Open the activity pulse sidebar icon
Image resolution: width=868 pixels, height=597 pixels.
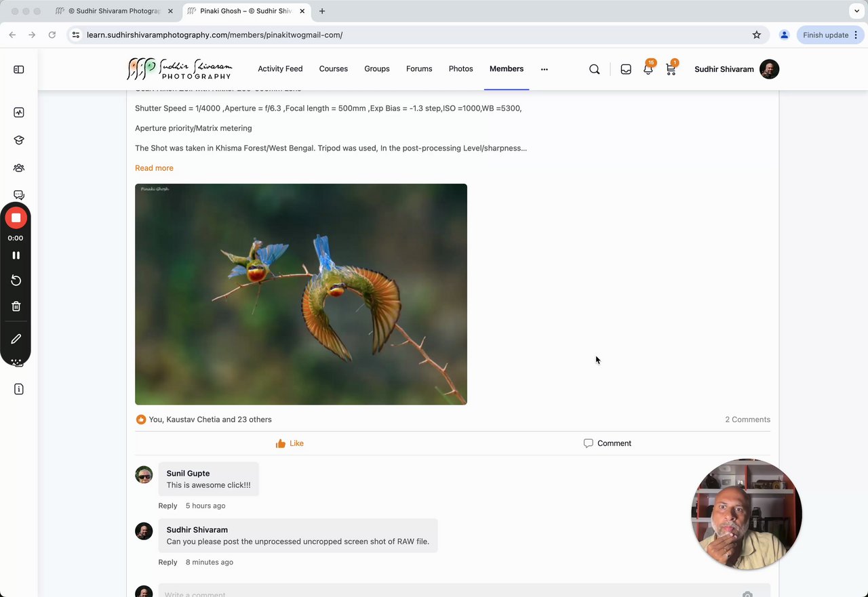(19, 112)
